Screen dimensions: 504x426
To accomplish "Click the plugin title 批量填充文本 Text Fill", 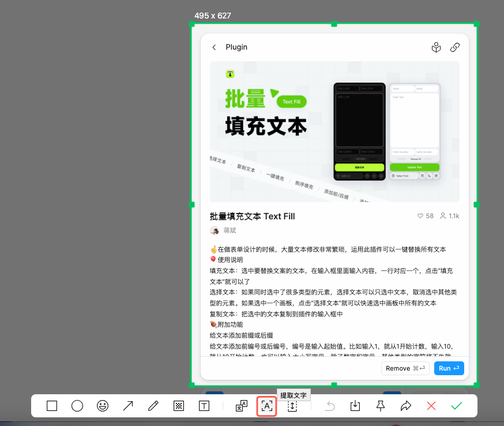I will 253,216.
